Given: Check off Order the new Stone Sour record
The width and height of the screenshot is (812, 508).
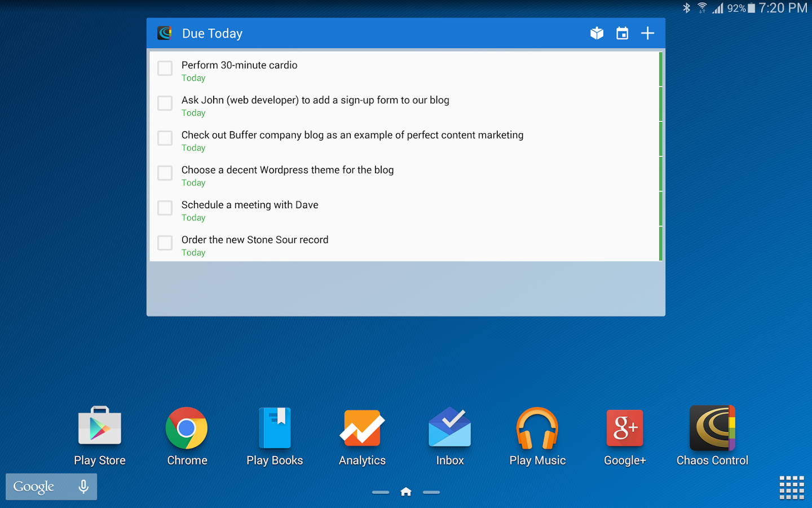Looking at the screenshot, I should (165, 243).
